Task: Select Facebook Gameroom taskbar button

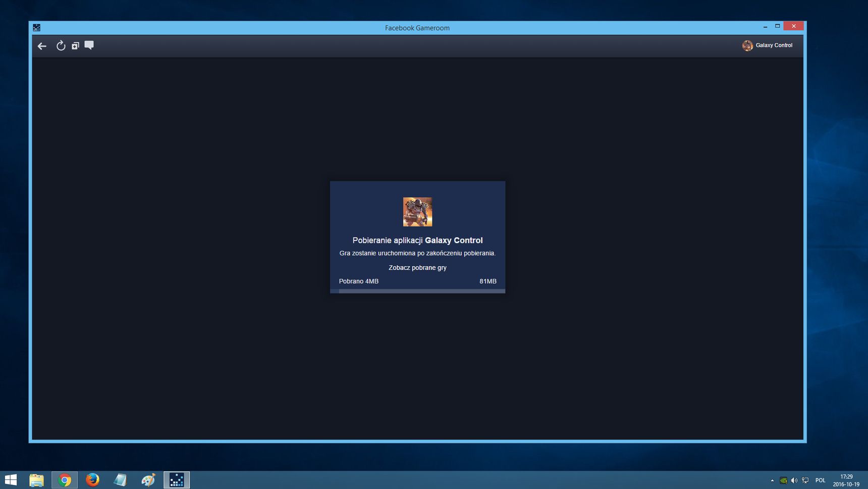Action: click(x=177, y=480)
